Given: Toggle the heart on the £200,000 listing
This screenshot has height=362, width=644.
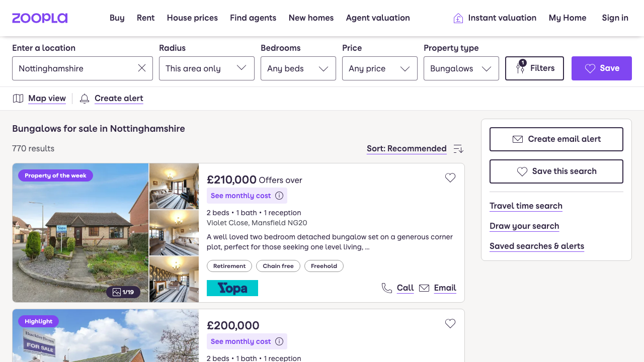Looking at the screenshot, I should (450, 323).
